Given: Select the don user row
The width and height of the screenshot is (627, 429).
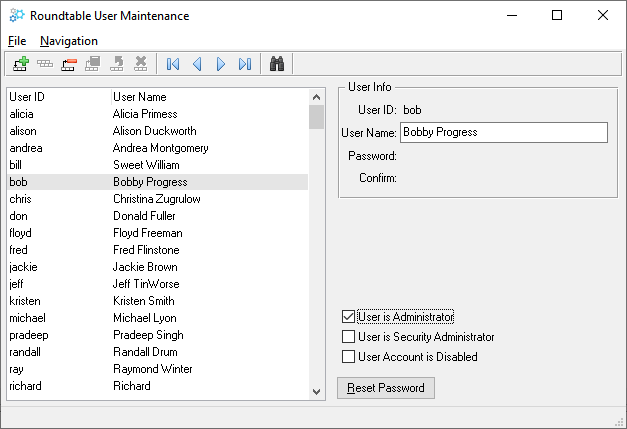Looking at the screenshot, I should coord(158,216).
